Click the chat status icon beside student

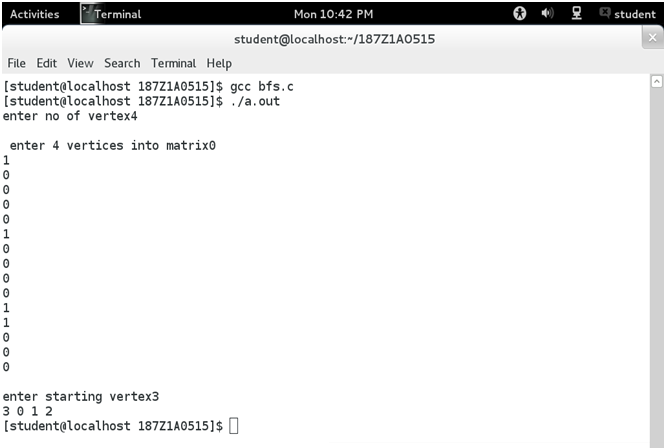pos(604,13)
